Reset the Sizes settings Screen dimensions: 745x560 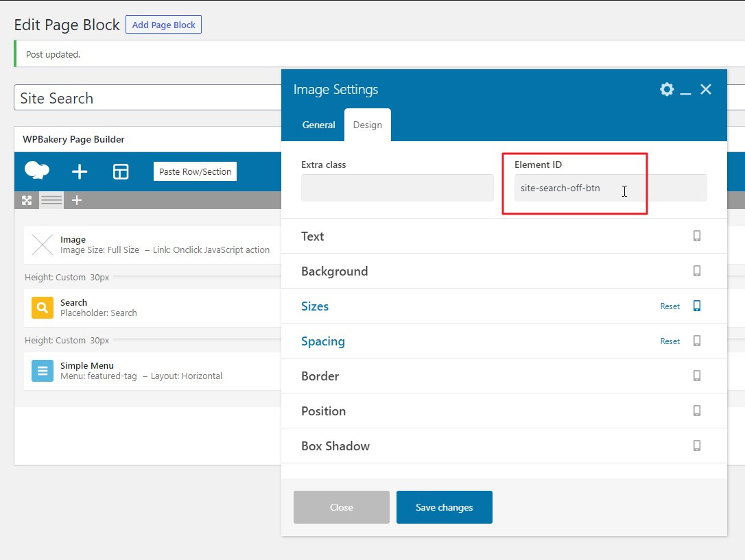670,306
